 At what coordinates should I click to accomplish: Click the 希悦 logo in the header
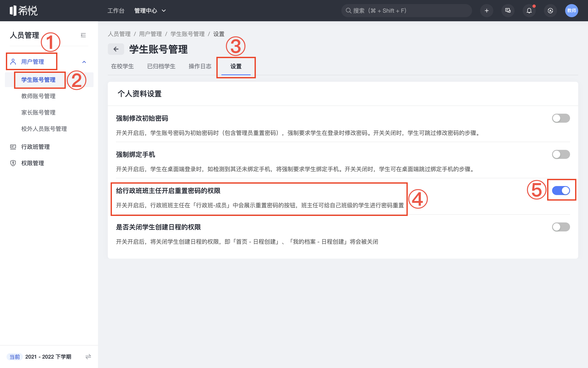point(23,10)
